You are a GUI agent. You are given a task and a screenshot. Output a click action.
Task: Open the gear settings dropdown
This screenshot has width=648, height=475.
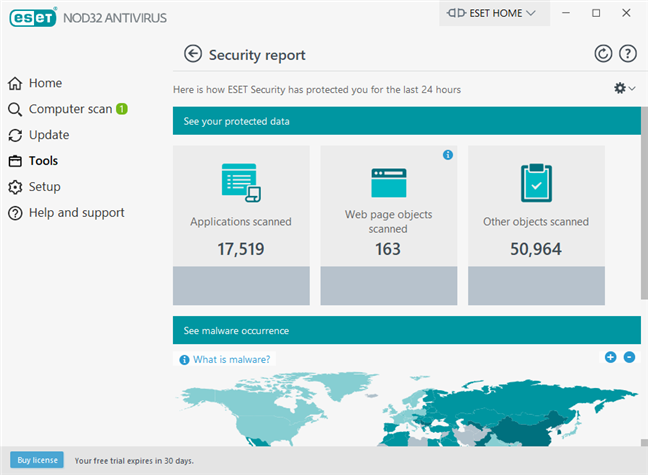click(x=624, y=88)
